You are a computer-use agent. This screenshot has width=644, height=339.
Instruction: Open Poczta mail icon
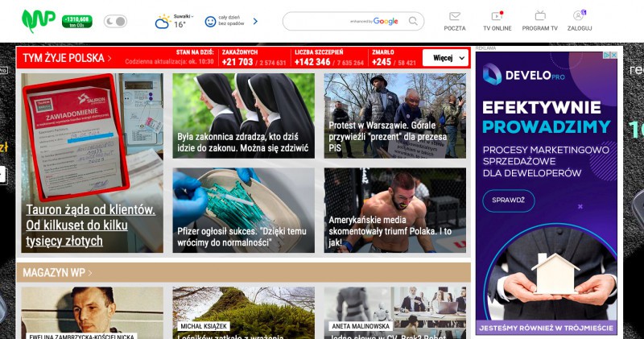[x=455, y=20]
